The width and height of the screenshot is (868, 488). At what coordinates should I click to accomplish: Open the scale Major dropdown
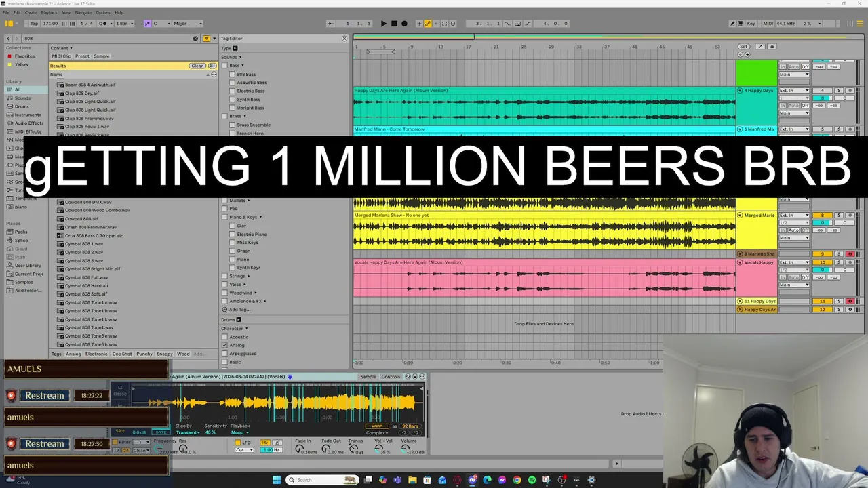point(188,24)
